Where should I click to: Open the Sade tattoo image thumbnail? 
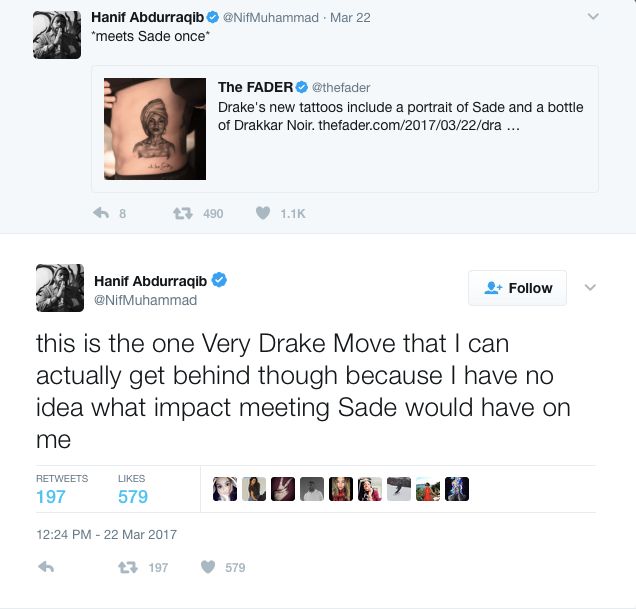point(155,129)
